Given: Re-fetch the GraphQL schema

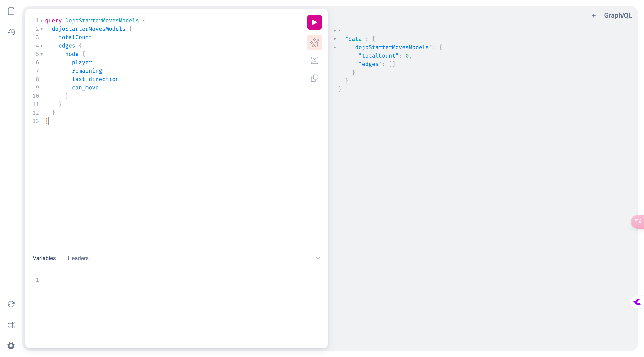Looking at the screenshot, I should pyautogui.click(x=11, y=304).
